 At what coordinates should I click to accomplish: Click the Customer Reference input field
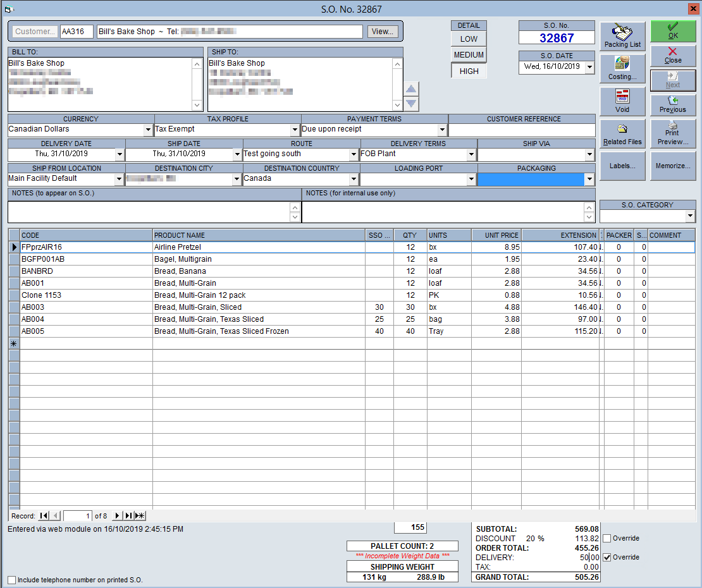pos(522,130)
